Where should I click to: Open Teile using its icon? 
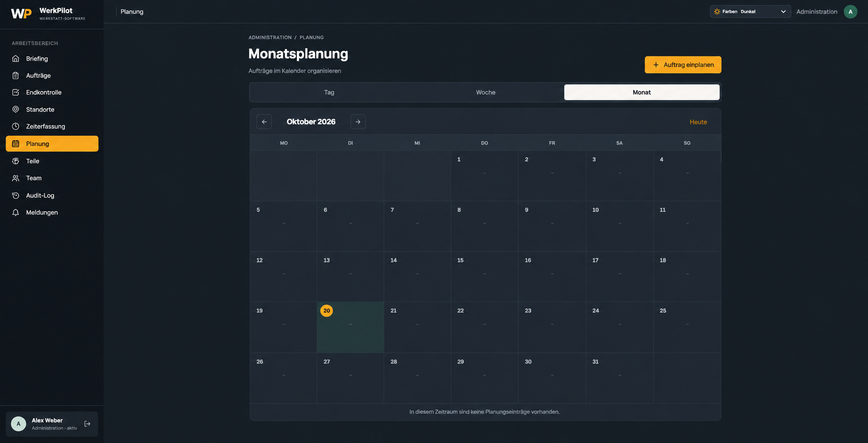coord(16,161)
